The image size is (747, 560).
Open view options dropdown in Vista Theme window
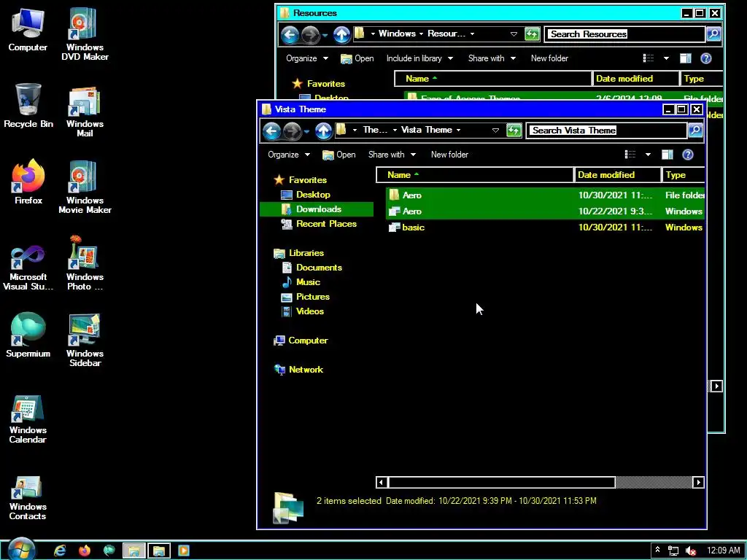point(648,155)
